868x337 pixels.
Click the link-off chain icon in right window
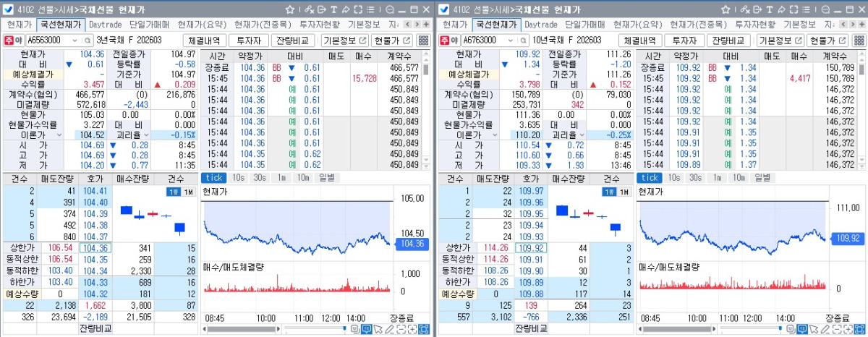pyautogui.click(x=744, y=9)
